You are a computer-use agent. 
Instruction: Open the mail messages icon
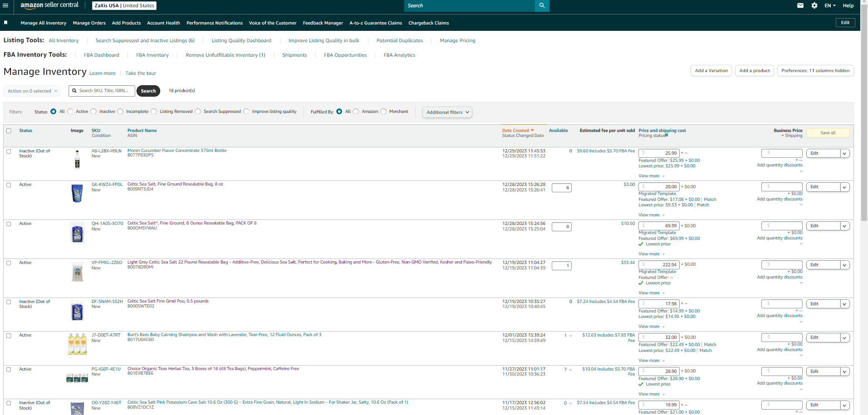coord(800,5)
